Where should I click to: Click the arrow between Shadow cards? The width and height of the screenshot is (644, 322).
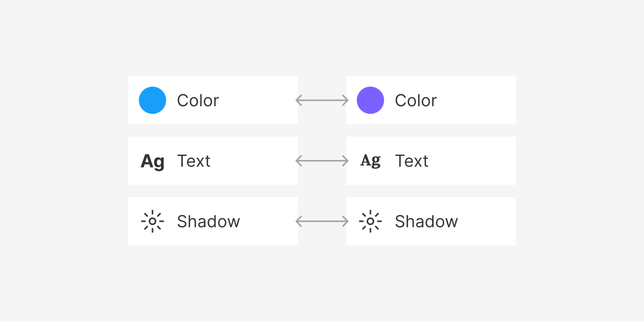[322, 221]
